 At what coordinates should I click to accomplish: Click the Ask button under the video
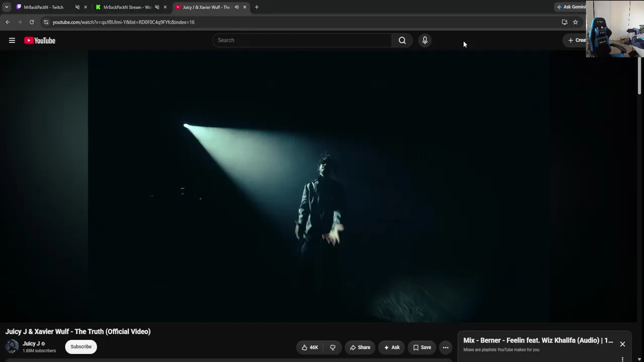pos(392,347)
